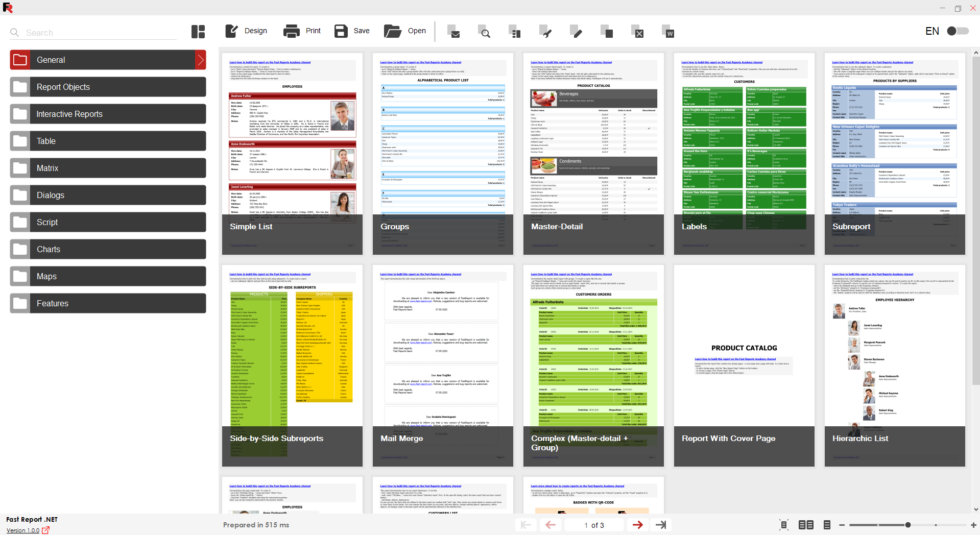
Task: Click the page search magnifier icon
Action: tap(484, 32)
